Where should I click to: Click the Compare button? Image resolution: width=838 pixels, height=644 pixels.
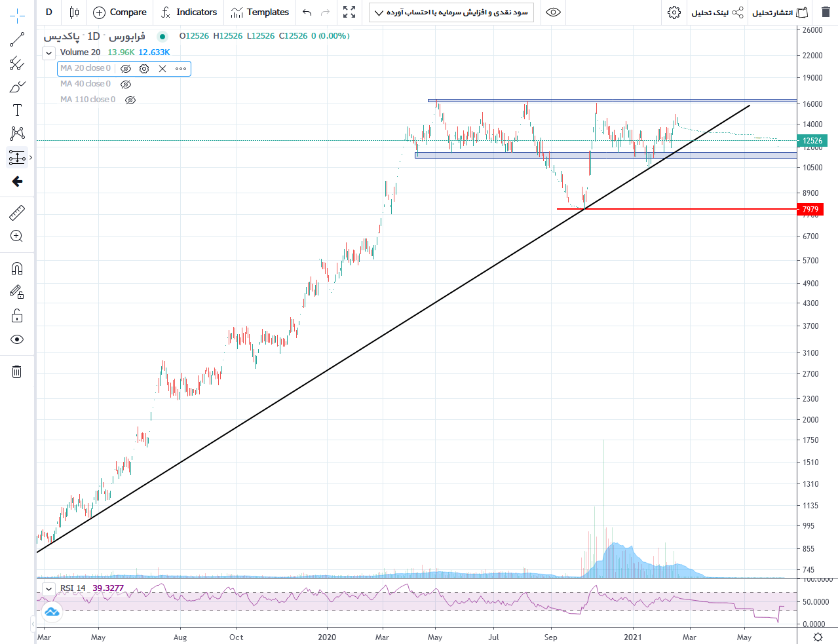pyautogui.click(x=120, y=12)
